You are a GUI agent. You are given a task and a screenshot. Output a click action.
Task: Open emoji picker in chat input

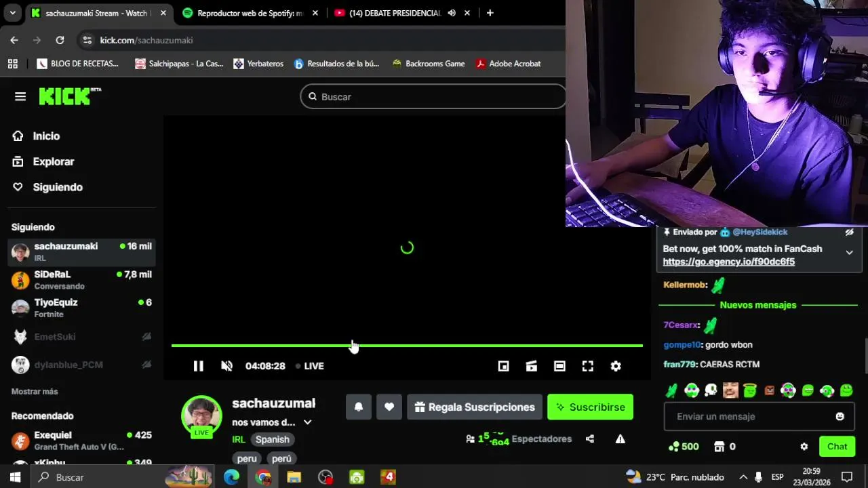pyautogui.click(x=840, y=417)
